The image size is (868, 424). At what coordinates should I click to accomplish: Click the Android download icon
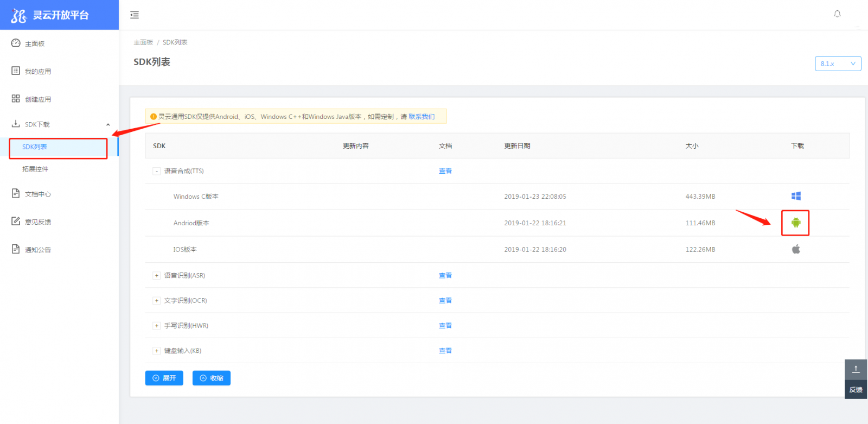[795, 223]
